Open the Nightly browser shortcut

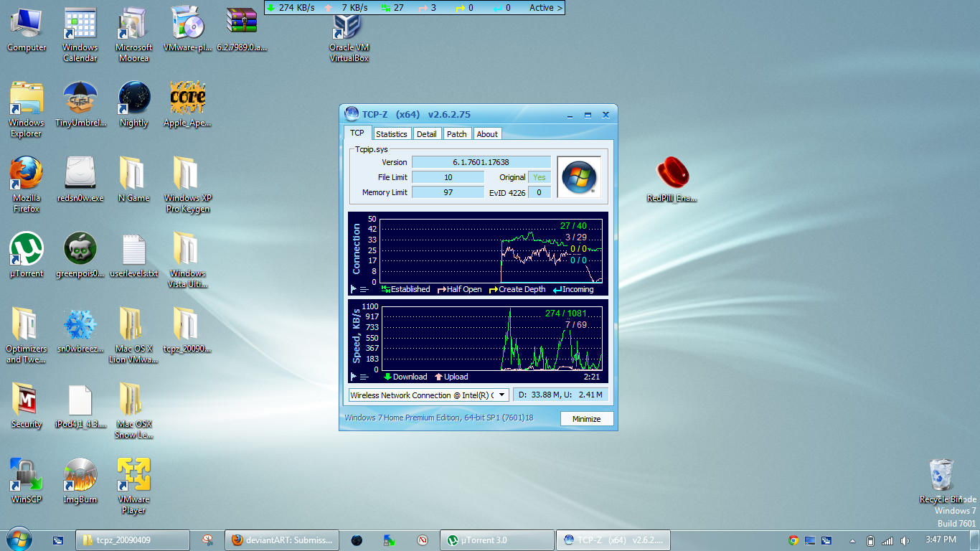pyautogui.click(x=134, y=105)
